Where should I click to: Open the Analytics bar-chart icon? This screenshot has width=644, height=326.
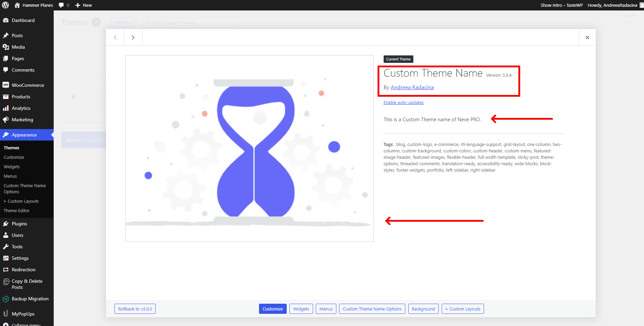click(x=6, y=108)
